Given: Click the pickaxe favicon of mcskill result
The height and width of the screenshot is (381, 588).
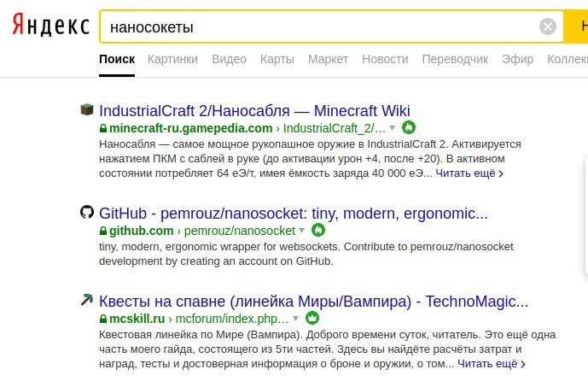Looking at the screenshot, I should (87, 300).
